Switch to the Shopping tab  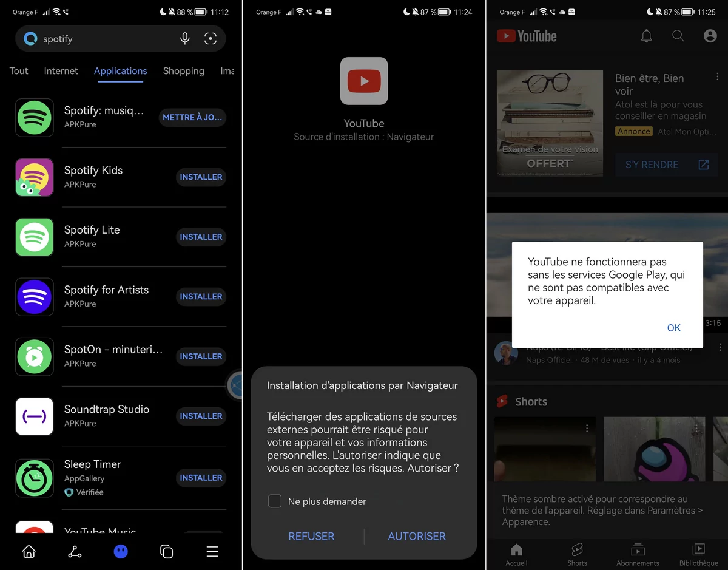tap(183, 71)
